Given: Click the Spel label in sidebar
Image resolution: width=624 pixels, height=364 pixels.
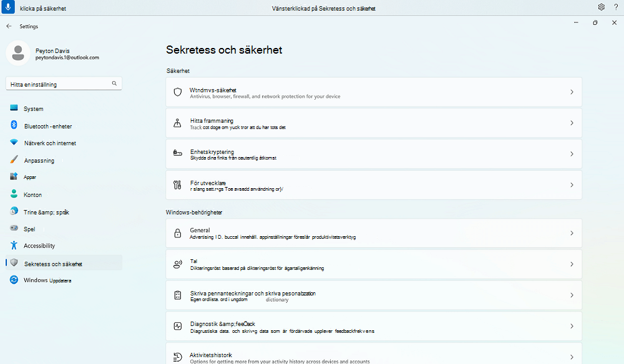Looking at the screenshot, I should pyautogui.click(x=29, y=229).
